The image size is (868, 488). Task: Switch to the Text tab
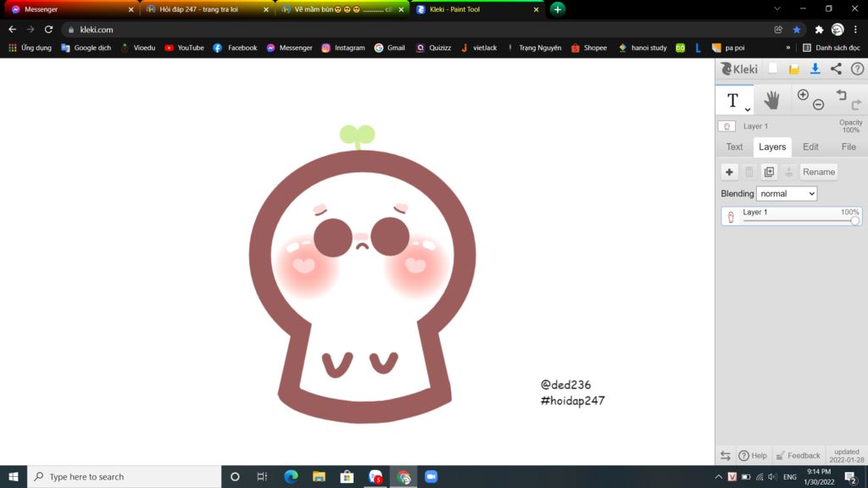tap(734, 147)
